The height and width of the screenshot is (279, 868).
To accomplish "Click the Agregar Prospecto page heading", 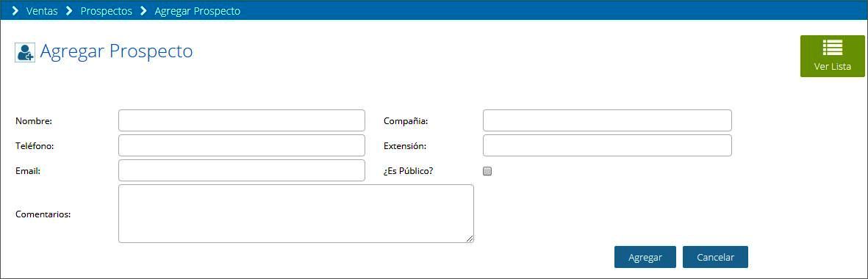I will [116, 51].
